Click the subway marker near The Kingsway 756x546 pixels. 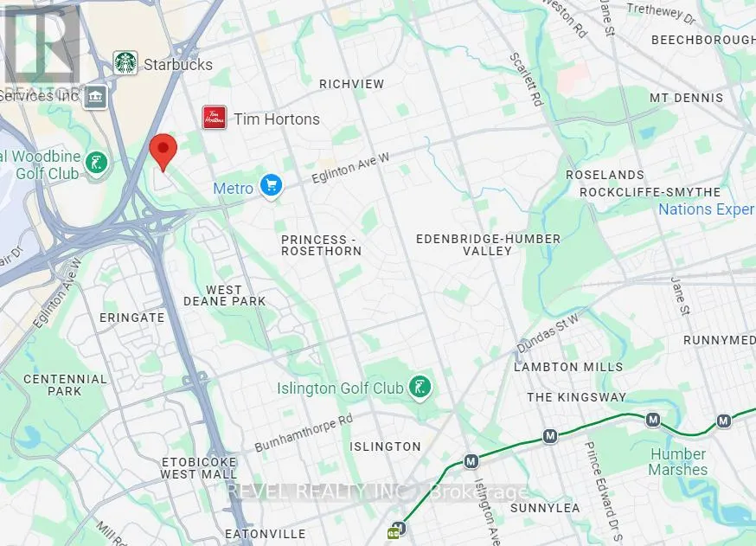550,436
